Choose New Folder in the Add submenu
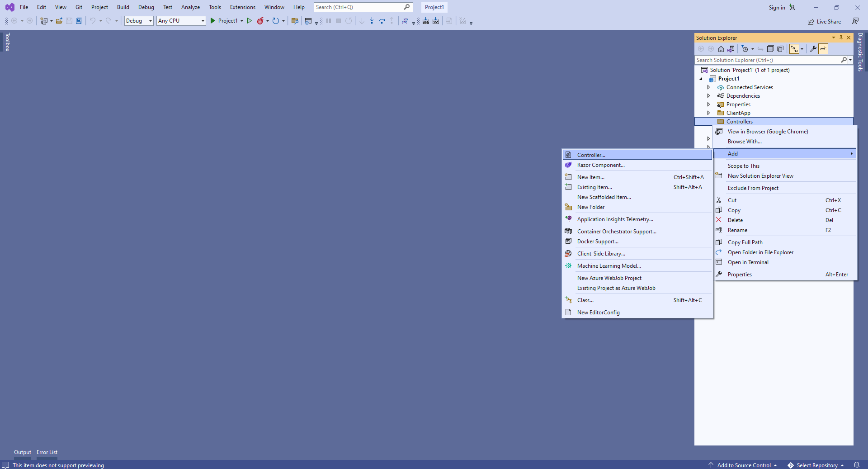The height and width of the screenshot is (469, 868). 590,207
